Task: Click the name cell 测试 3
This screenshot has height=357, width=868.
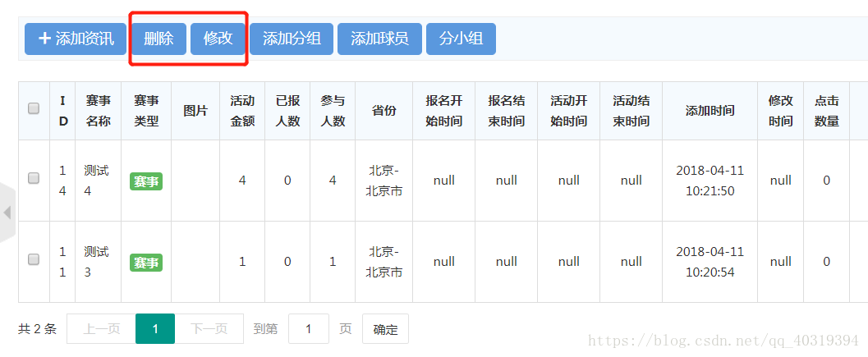Action: tap(96, 262)
